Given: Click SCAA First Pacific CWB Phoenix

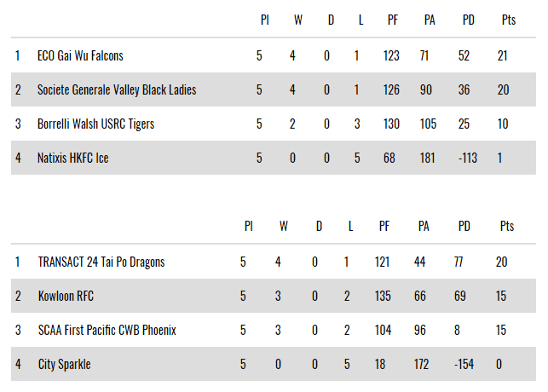Looking at the screenshot, I should (x=107, y=331).
